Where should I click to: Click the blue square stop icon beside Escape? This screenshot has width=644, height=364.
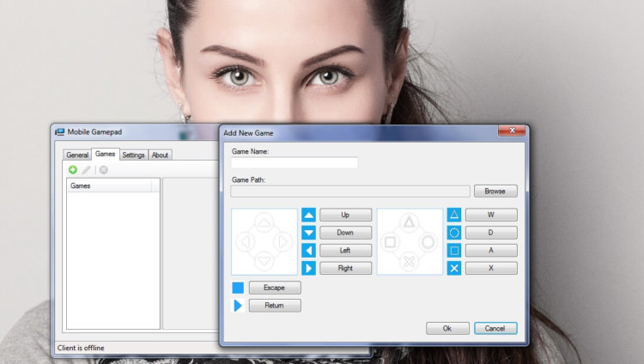point(238,288)
